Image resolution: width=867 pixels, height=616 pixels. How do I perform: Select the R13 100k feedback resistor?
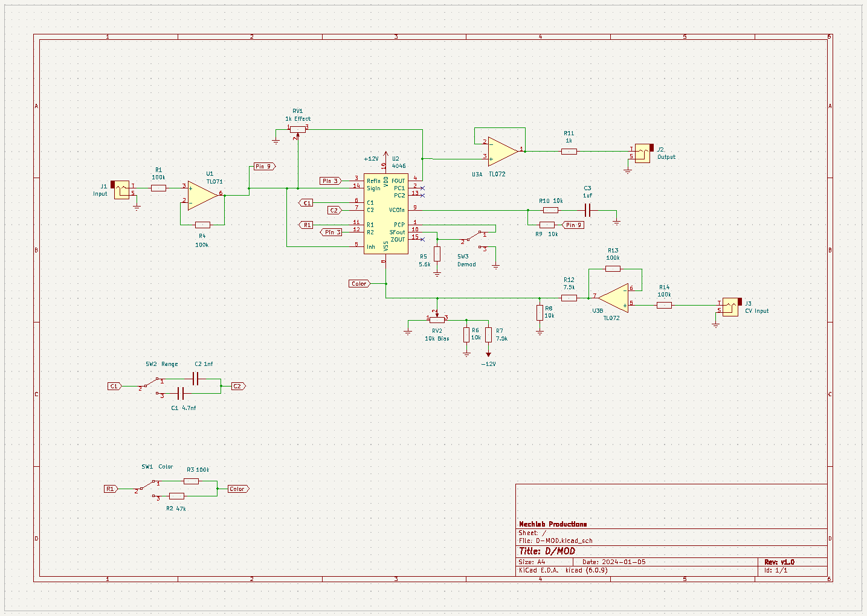[613, 269]
